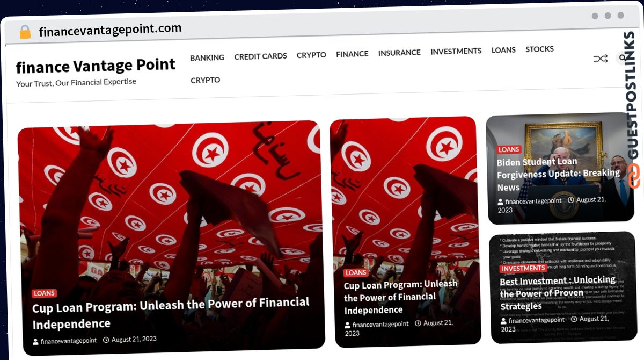Open the middle Cup Loan Program thumbnail

click(x=405, y=232)
